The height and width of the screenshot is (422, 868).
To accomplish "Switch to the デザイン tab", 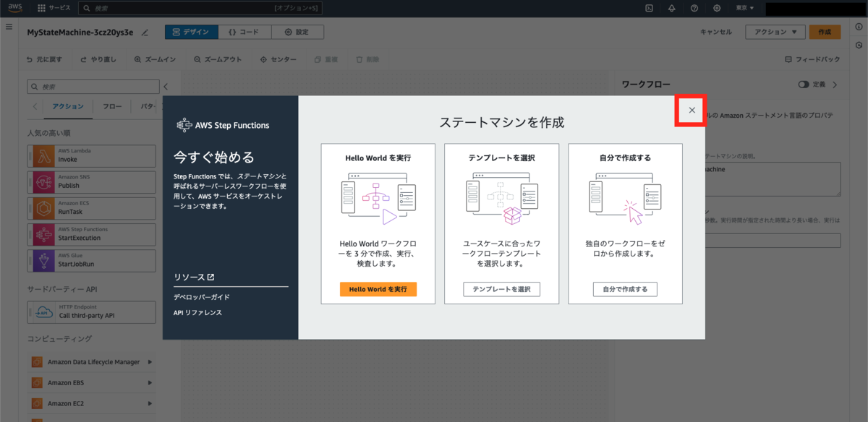I will point(192,32).
